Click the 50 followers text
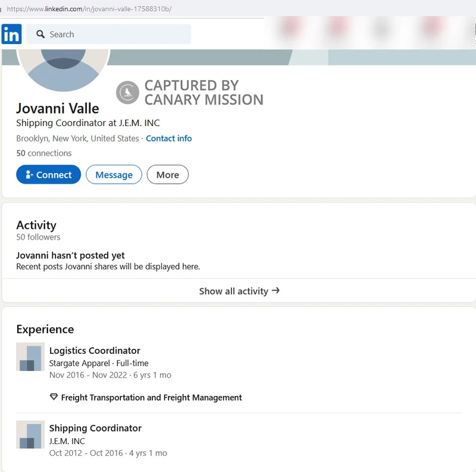 coord(38,237)
